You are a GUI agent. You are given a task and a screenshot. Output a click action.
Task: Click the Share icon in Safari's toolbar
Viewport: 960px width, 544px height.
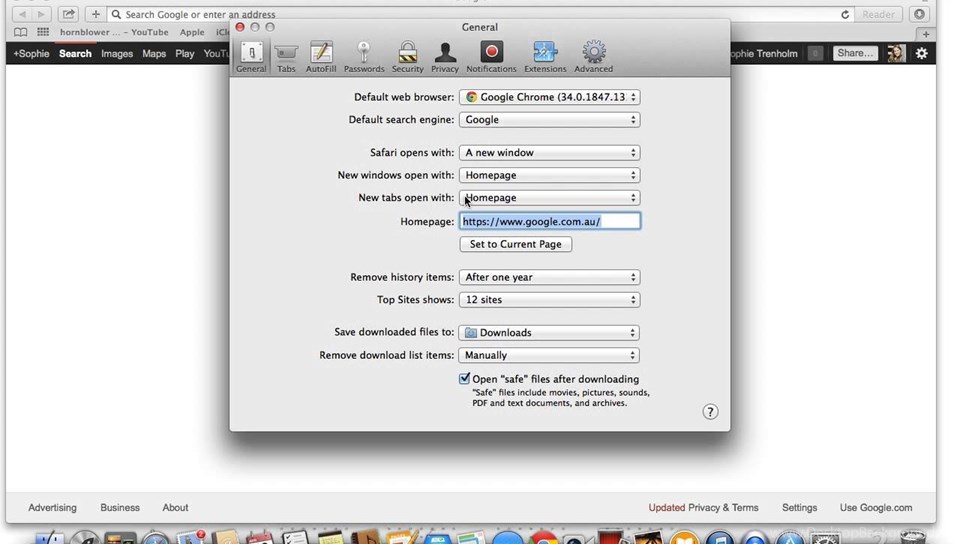pyautogui.click(x=69, y=14)
